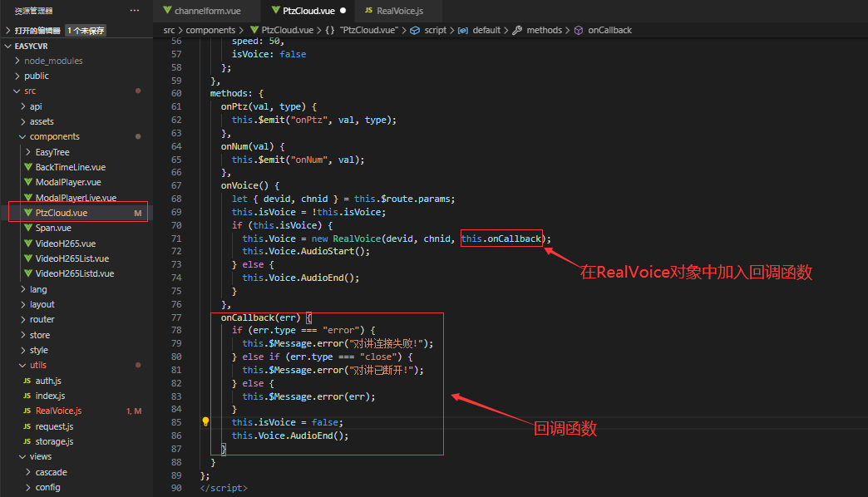Click 'onNum(val)' method definition

point(247,146)
